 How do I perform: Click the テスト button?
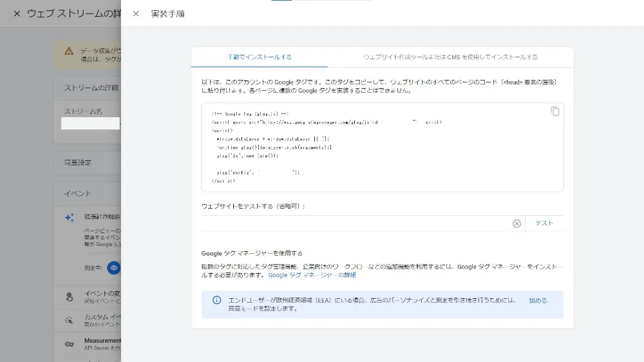tap(544, 223)
